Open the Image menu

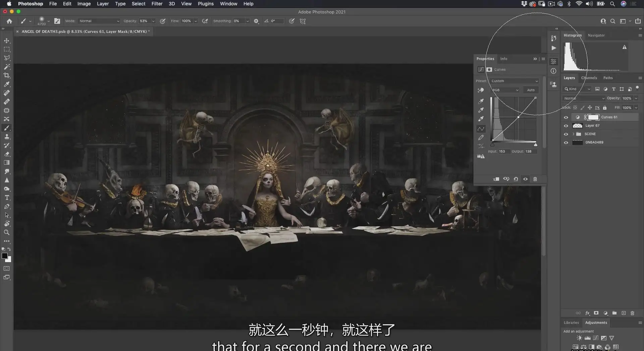tap(84, 4)
